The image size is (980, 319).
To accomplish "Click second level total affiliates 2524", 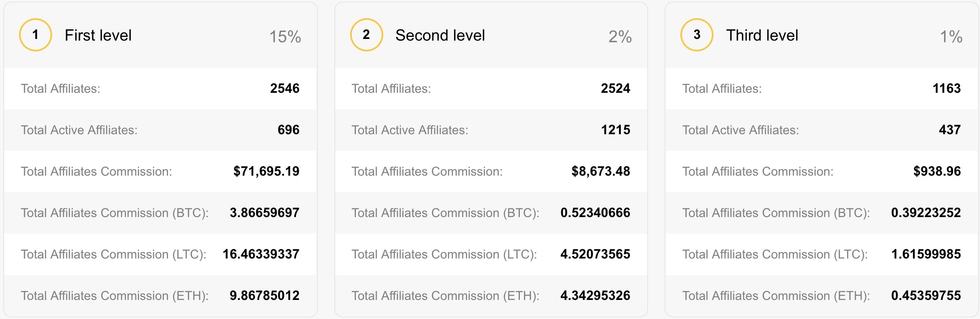I will point(615,88).
